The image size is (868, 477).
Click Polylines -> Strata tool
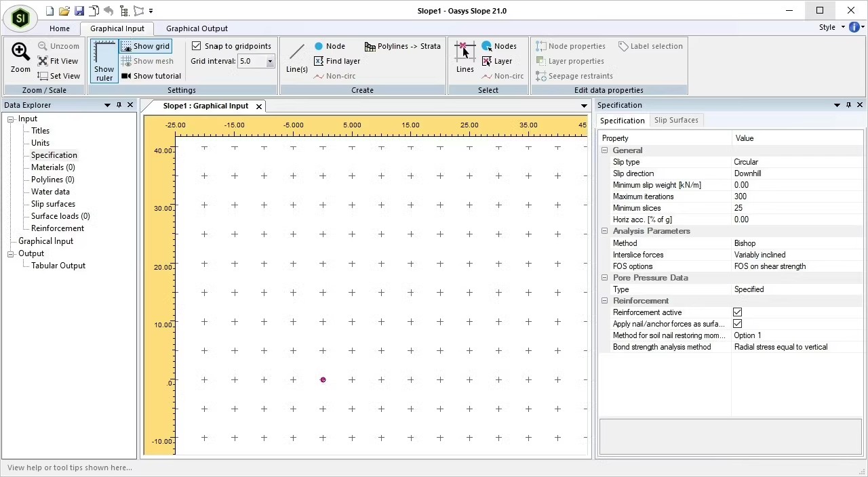coord(403,46)
